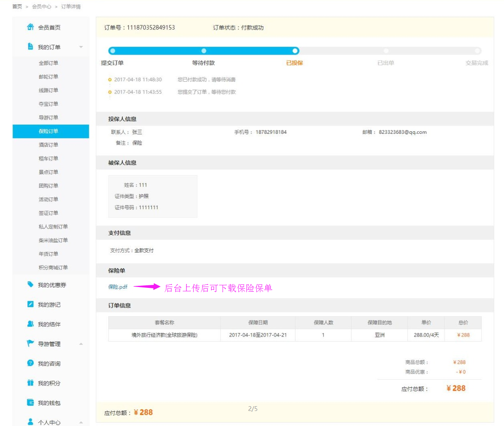The height and width of the screenshot is (426, 504).
Task: Click the question mark icon beside 我的咨询
Action: 30,363
